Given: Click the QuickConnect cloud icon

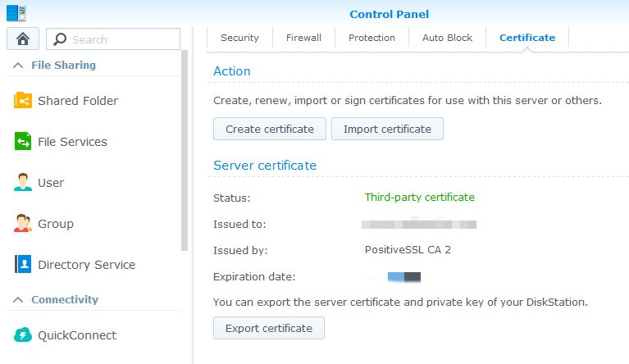Looking at the screenshot, I should point(23,335).
